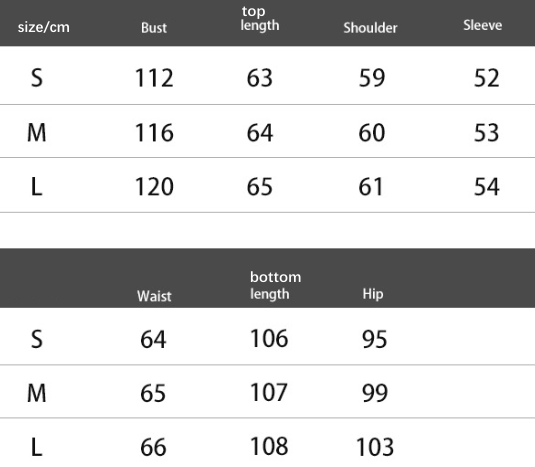Click bust value 120 in L row

point(154,187)
